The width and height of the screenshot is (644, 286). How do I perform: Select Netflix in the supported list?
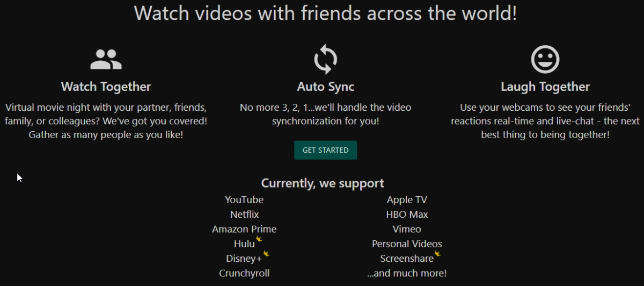pyautogui.click(x=244, y=215)
